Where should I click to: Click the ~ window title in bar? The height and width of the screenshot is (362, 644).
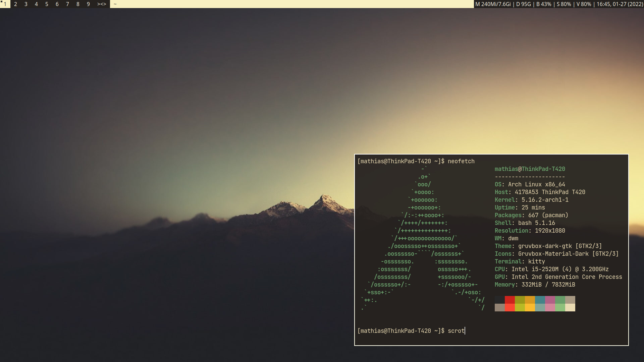tap(115, 4)
